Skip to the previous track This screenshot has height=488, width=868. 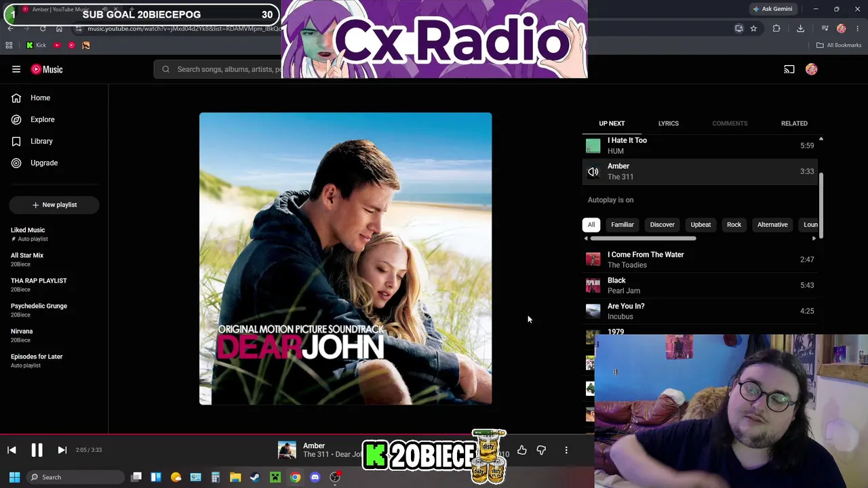(x=12, y=450)
